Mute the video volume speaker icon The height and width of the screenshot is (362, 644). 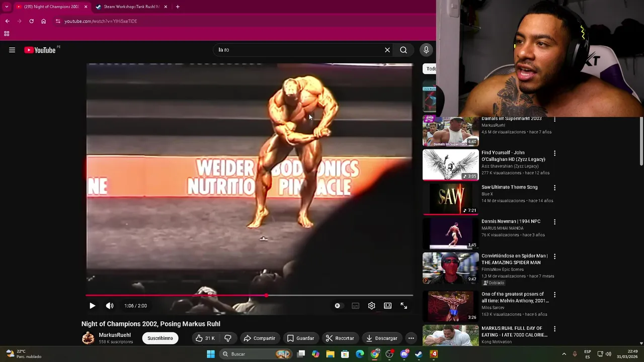click(x=110, y=306)
